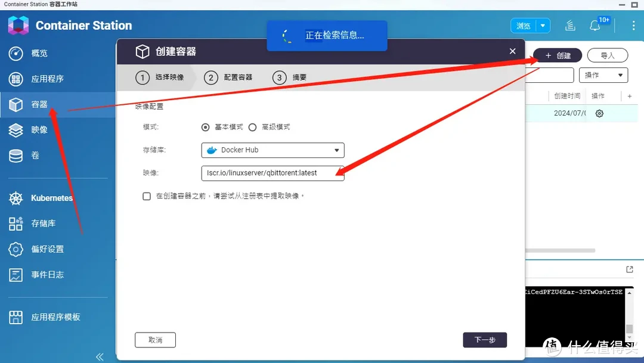Viewport: 644px width, 363px height.
Task: Click the console scrollbar up arrow
Action: point(629,293)
